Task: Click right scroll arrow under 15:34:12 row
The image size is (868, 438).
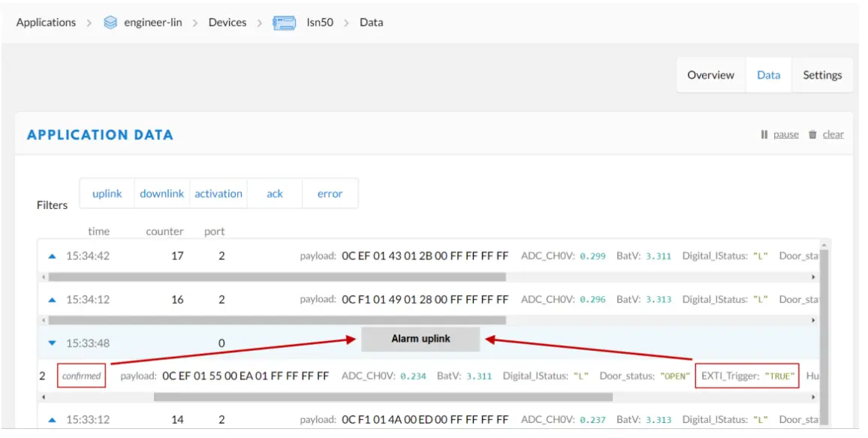Action: click(813, 320)
